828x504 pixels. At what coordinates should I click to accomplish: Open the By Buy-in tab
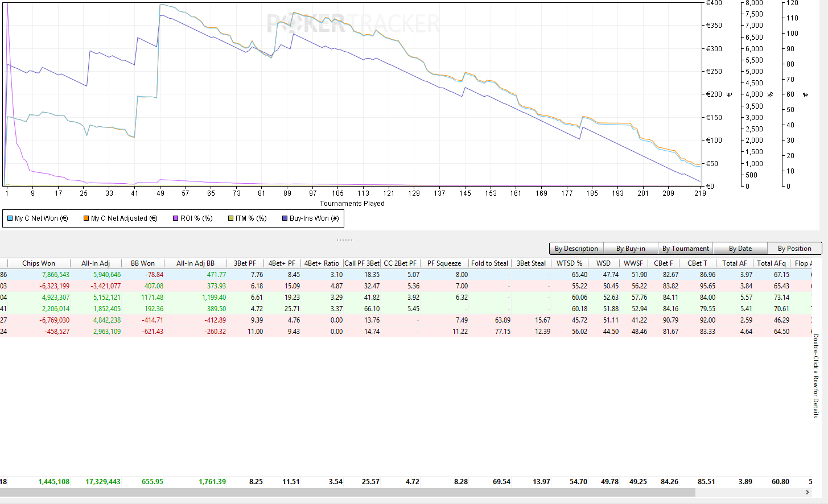(x=631, y=249)
